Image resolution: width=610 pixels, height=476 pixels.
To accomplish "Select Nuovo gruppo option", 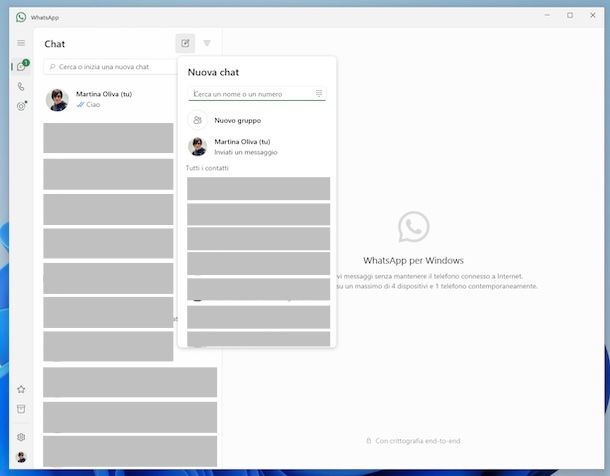I will [x=257, y=121].
